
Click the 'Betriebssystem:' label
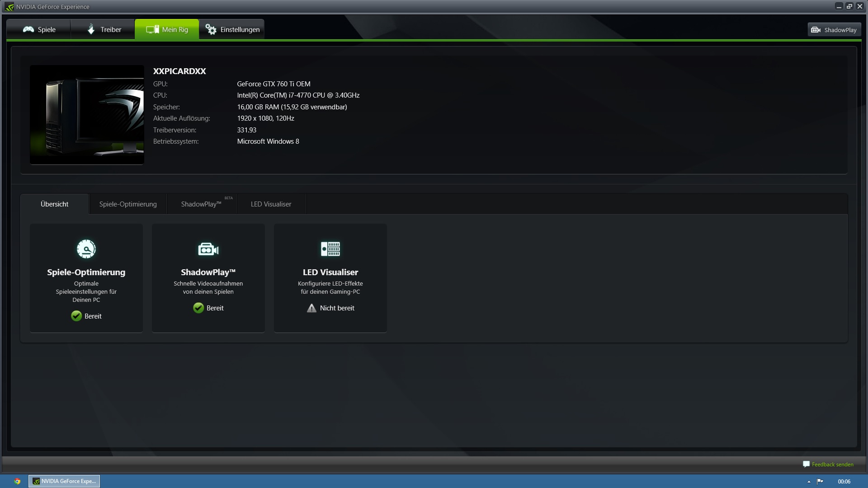176,141
